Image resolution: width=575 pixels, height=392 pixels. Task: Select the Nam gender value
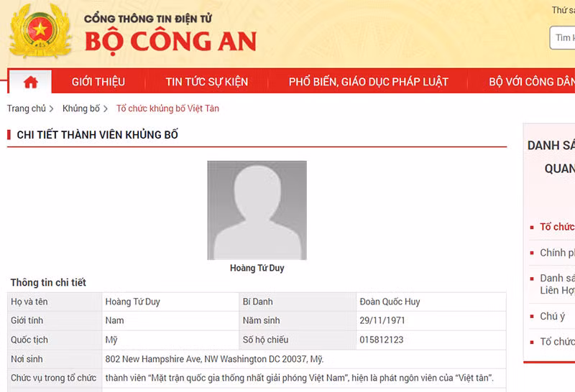click(114, 320)
